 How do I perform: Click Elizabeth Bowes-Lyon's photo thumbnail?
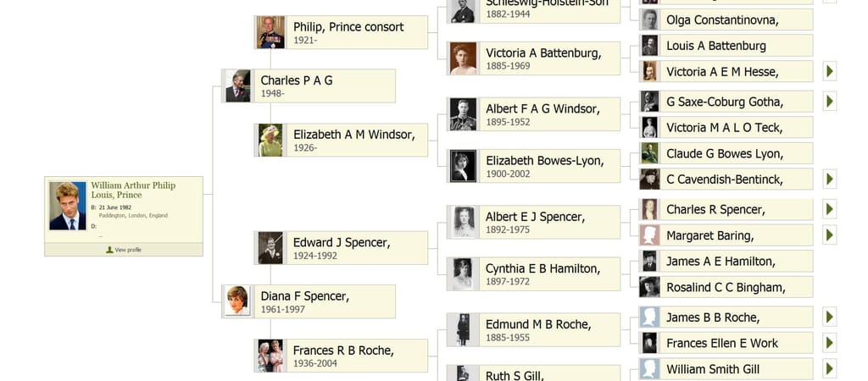pyautogui.click(x=463, y=166)
